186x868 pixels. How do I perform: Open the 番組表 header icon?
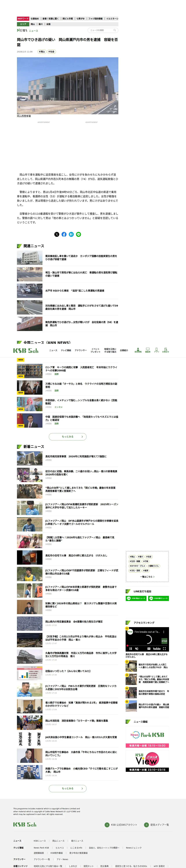pyautogui.click(x=147, y=350)
